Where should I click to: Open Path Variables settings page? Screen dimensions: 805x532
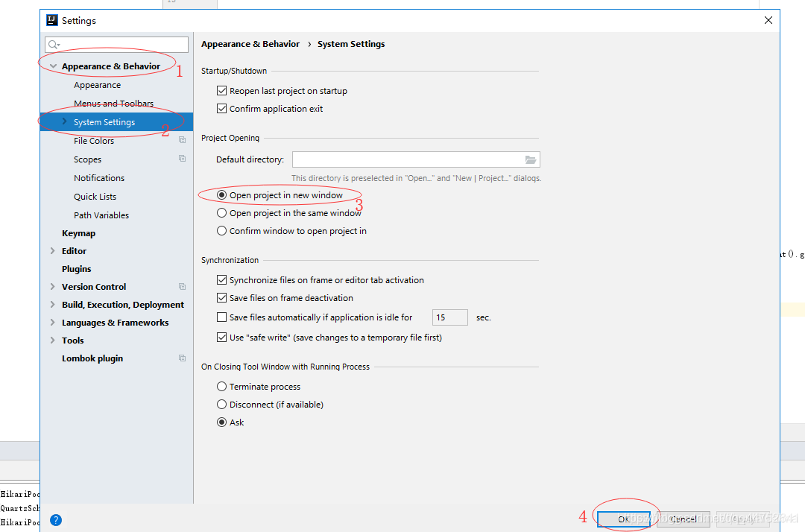101,215
